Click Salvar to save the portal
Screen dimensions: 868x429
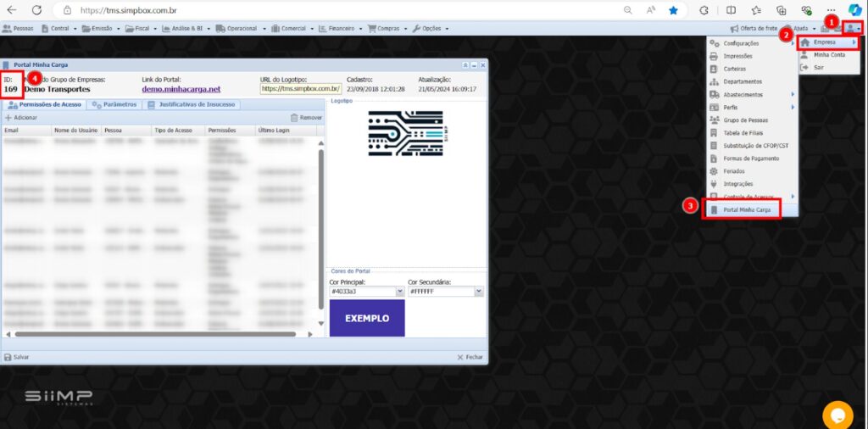coord(17,357)
